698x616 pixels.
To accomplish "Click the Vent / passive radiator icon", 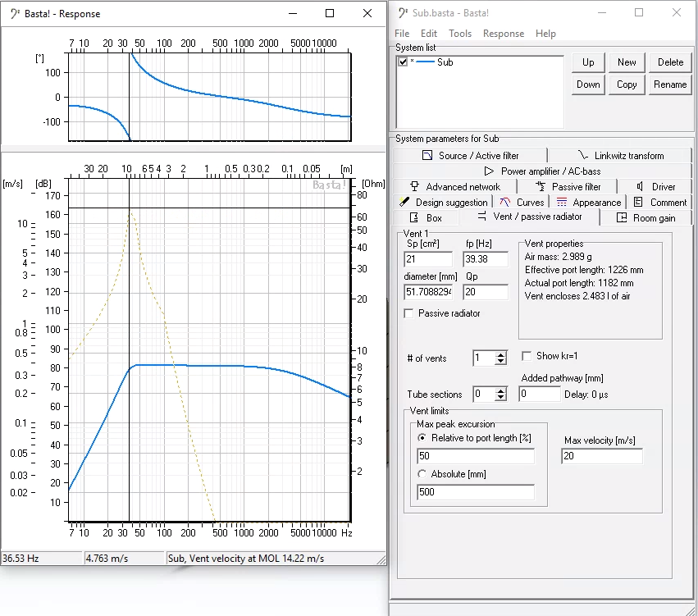I will point(481,217).
